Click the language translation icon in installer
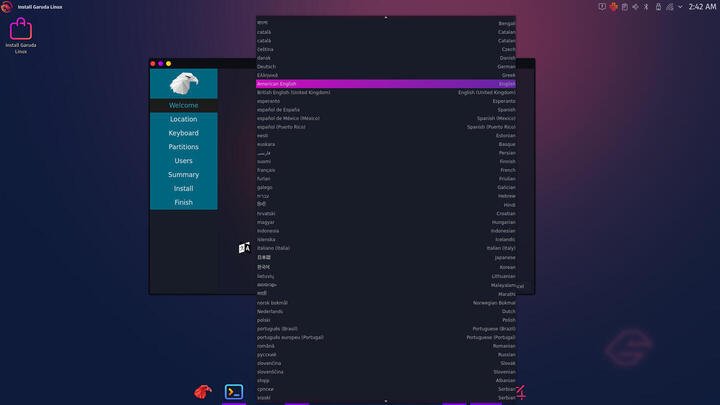The image size is (720, 405). point(244,248)
